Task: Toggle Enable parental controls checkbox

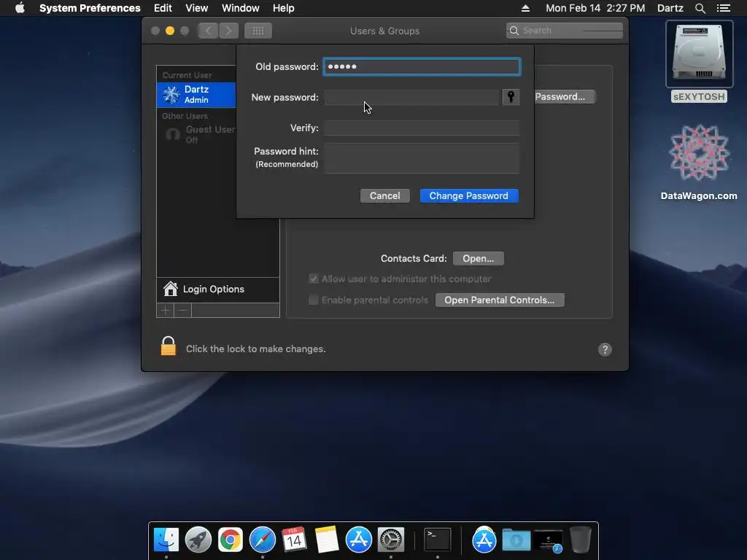Action: (x=314, y=300)
